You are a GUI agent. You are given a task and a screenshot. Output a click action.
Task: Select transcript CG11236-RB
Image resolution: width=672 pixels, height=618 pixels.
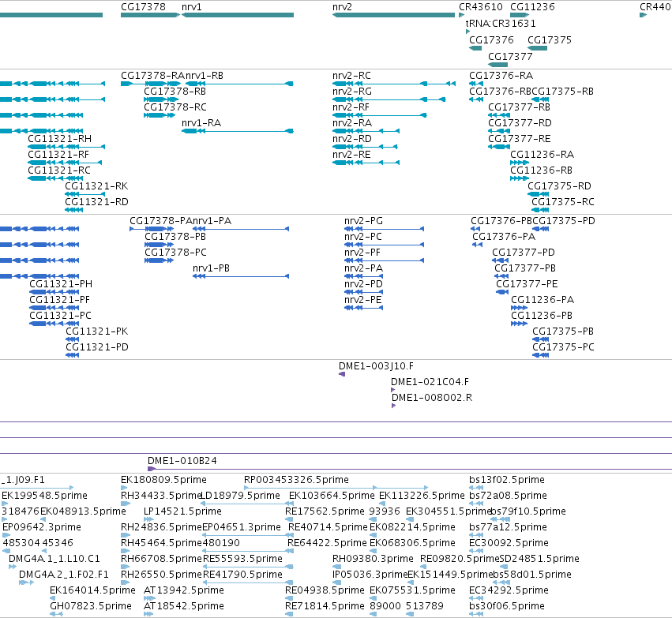click(x=541, y=170)
